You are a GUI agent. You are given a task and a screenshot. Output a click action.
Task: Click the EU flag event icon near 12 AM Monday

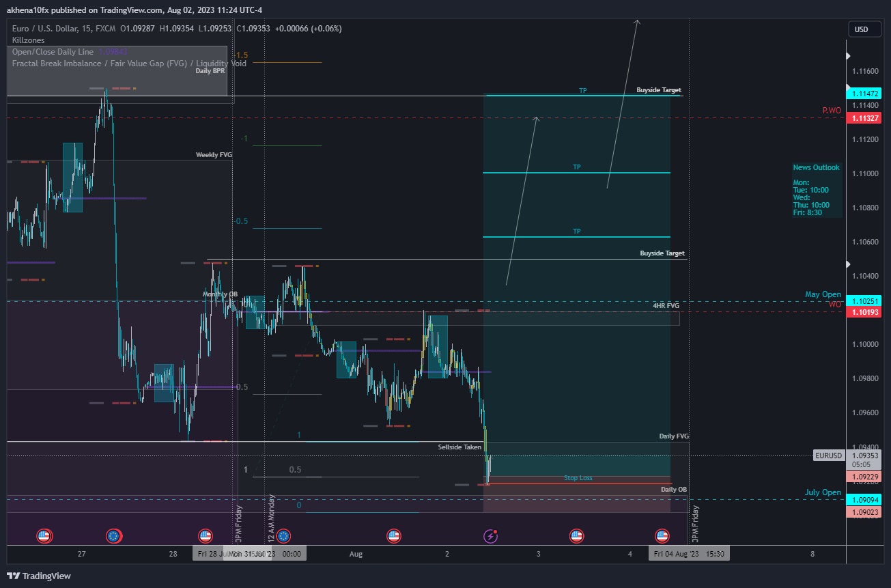(284, 536)
